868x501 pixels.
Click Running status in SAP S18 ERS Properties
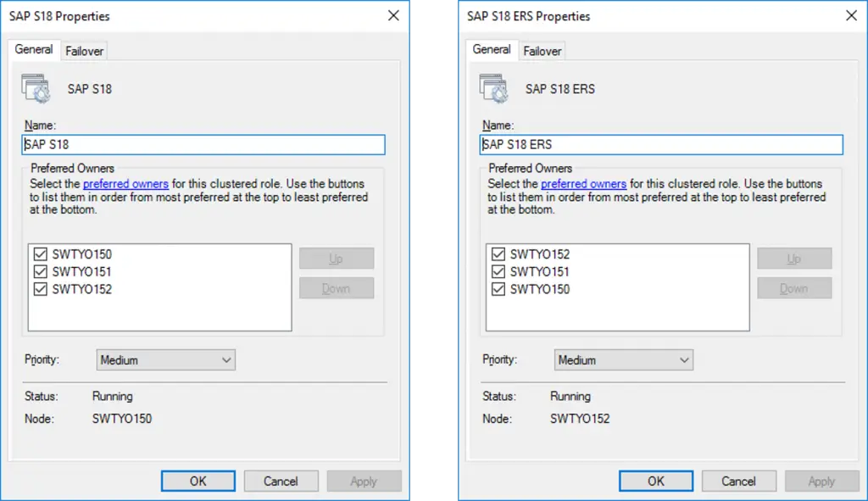click(570, 397)
